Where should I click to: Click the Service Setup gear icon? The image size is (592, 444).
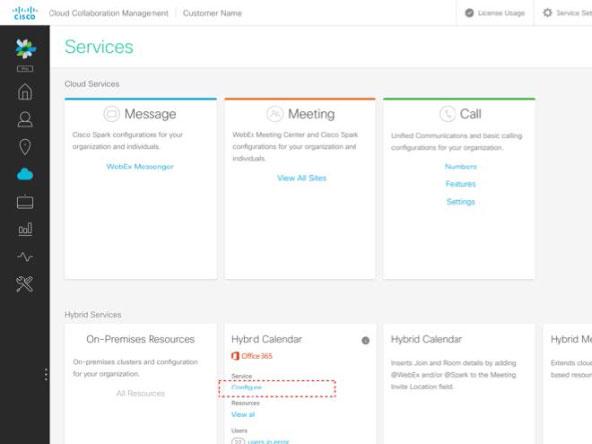click(x=547, y=13)
